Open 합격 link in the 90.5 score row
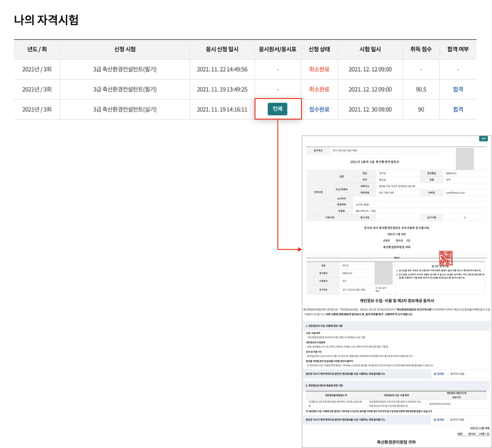This screenshot has height=448, width=492. [458, 89]
